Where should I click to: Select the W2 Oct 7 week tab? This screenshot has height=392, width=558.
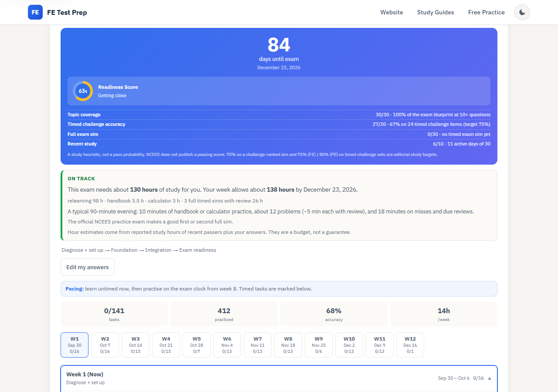pos(105,345)
